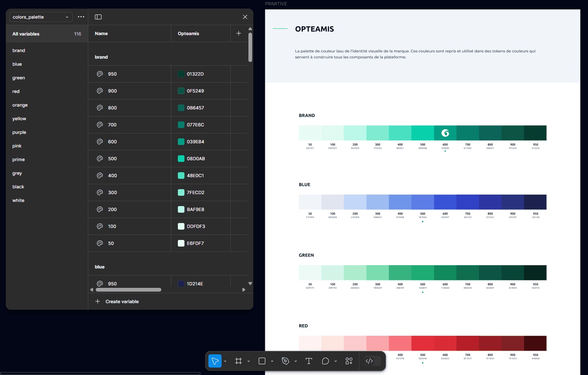Click the palette icon of variable 800
588x375 pixels.
tap(100, 108)
